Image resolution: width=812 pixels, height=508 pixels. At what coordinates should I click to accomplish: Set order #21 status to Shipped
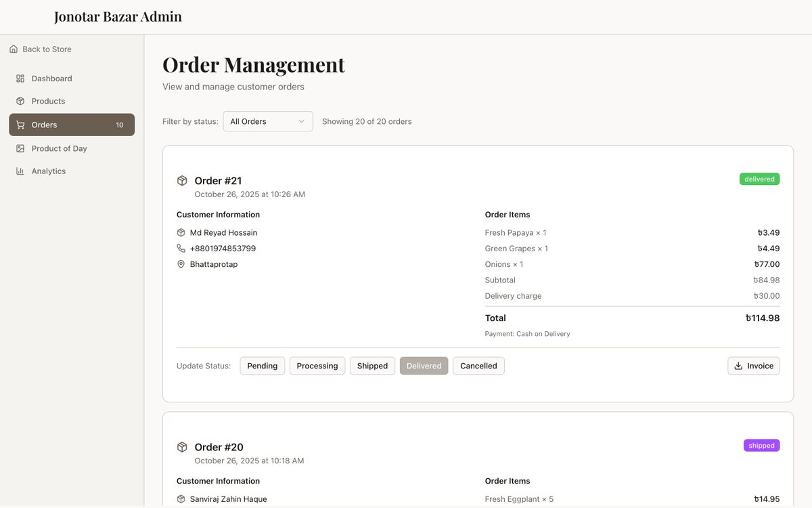[x=372, y=366]
